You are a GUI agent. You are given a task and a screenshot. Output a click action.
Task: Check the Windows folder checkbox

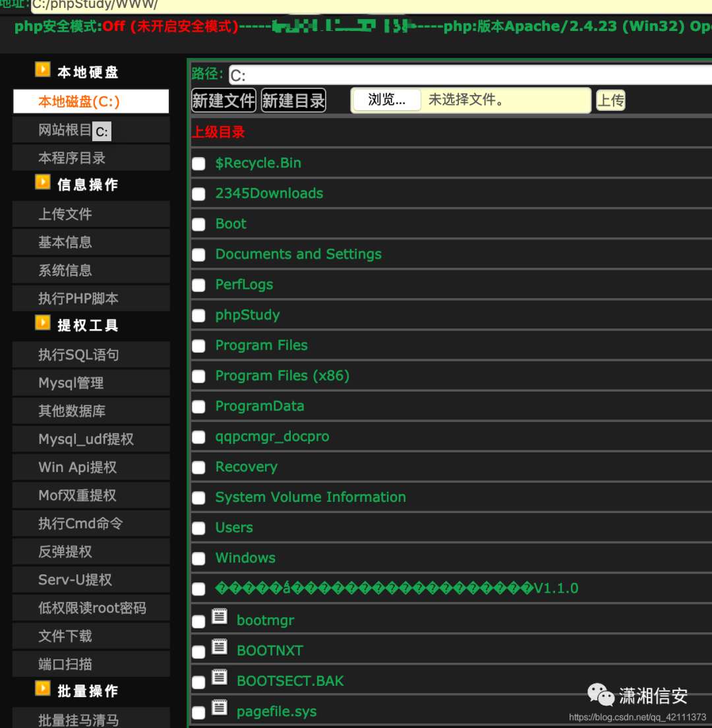pos(198,559)
